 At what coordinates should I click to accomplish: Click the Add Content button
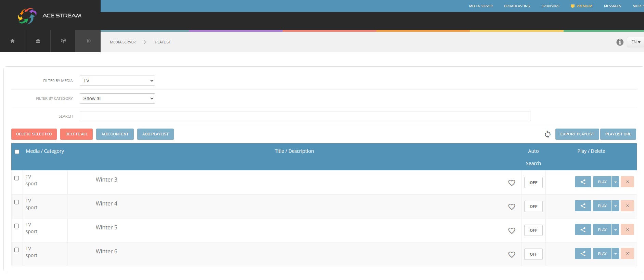tap(115, 134)
